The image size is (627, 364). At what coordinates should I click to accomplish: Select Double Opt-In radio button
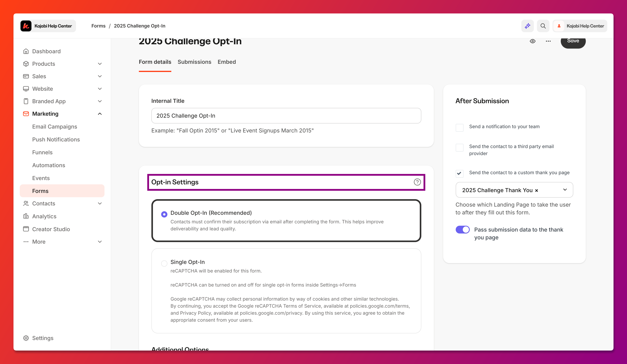click(x=164, y=214)
